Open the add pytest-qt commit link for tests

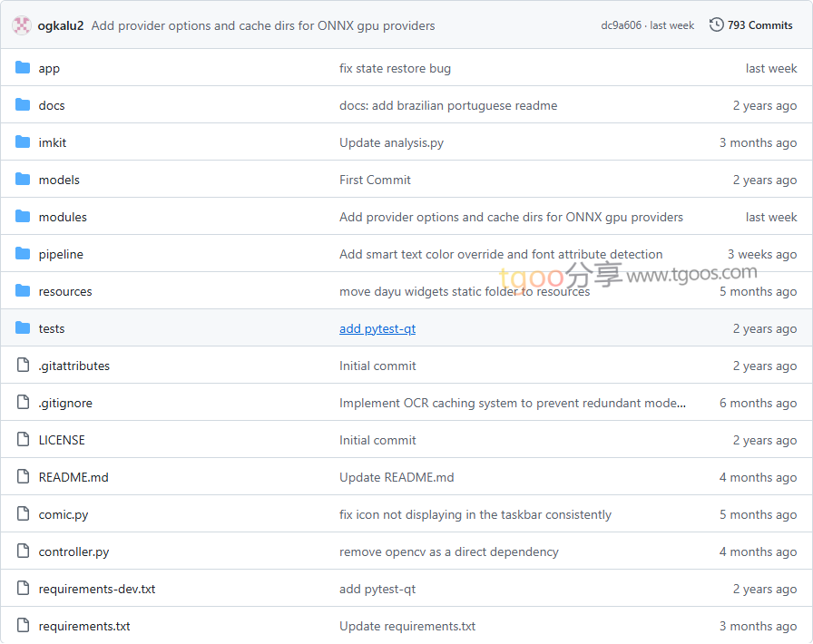[x=377, y=328]
